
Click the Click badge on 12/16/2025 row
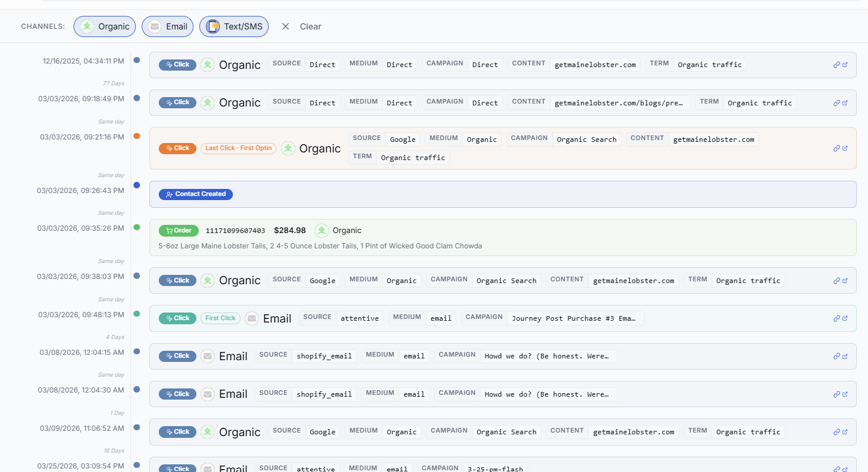pyautogui.click(x=178, y=65)
